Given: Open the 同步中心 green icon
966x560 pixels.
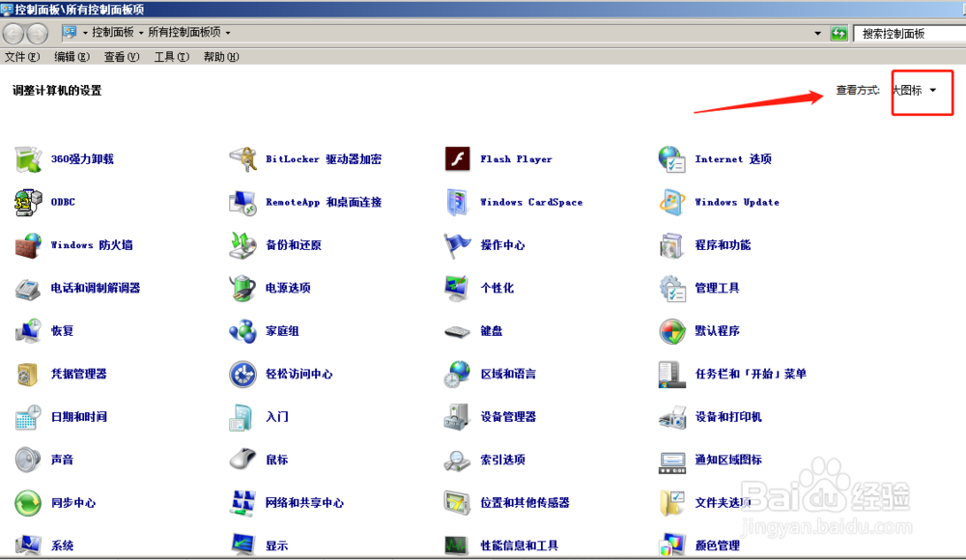Looking at the screenshot, I should [x=28, y=503].
